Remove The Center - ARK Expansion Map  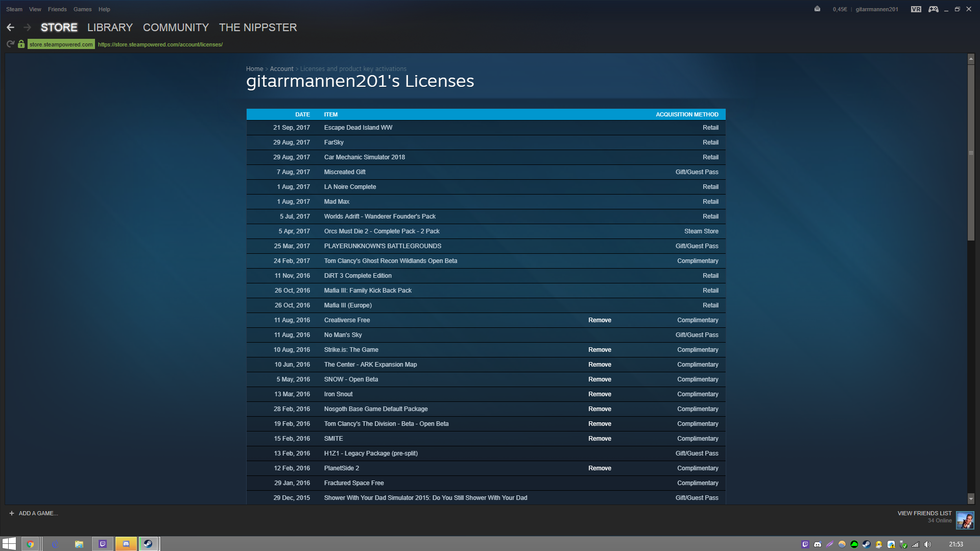600,365
